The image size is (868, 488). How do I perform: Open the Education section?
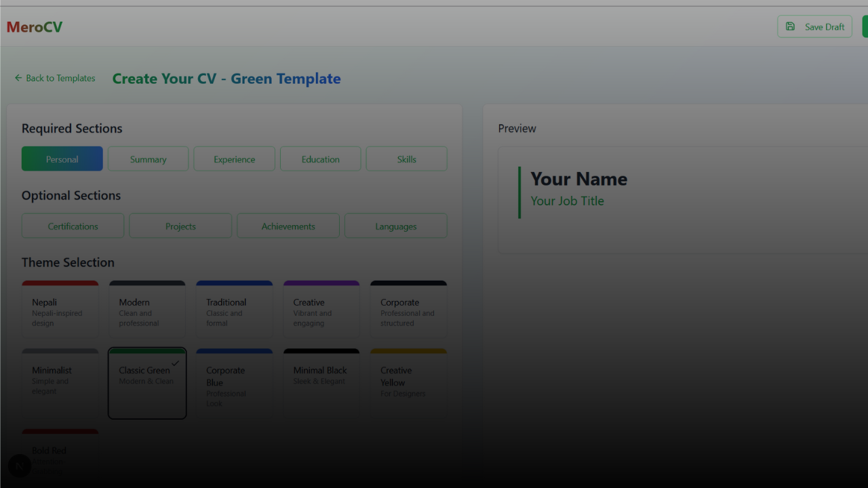320,158
